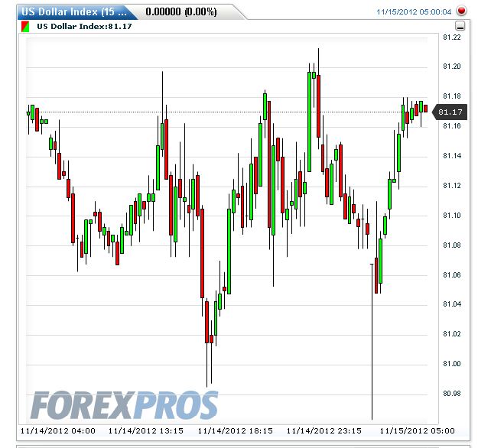This screenshot has height=448, width=478.
Task: Click the red-green candlestick legend icon
Action: coord(25,27)
